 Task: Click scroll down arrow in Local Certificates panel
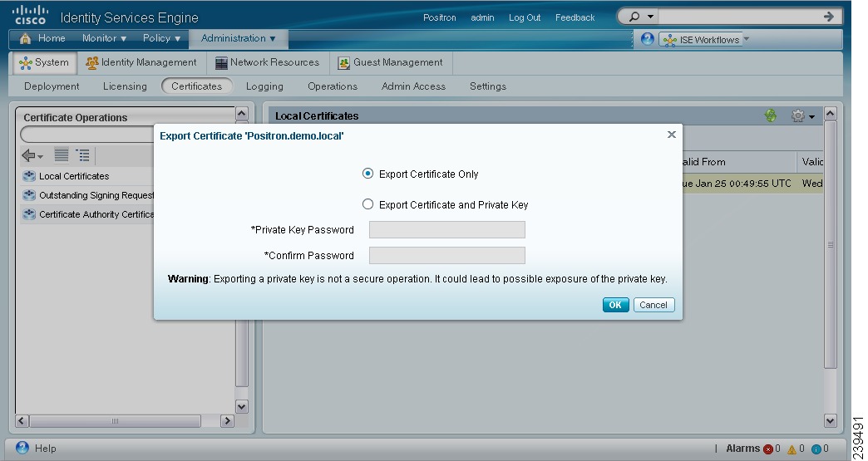830,420
